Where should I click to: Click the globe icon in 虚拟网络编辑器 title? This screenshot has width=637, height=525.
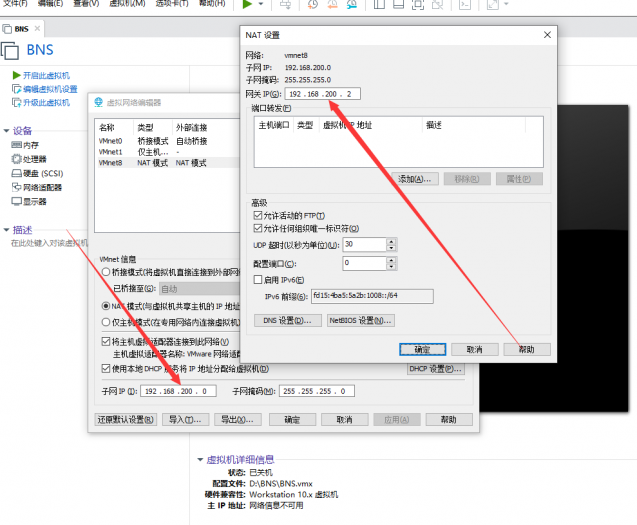pyautogui.click(x=98, y=102)
